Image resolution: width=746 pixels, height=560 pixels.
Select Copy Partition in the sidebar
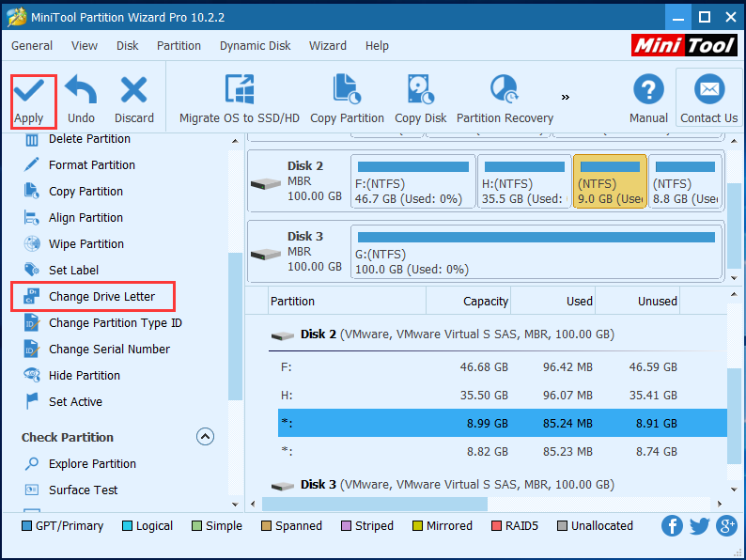tap(85, 192)
